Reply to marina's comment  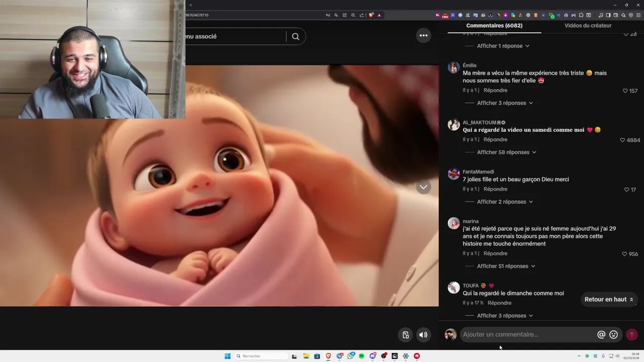tap(496, 253)
